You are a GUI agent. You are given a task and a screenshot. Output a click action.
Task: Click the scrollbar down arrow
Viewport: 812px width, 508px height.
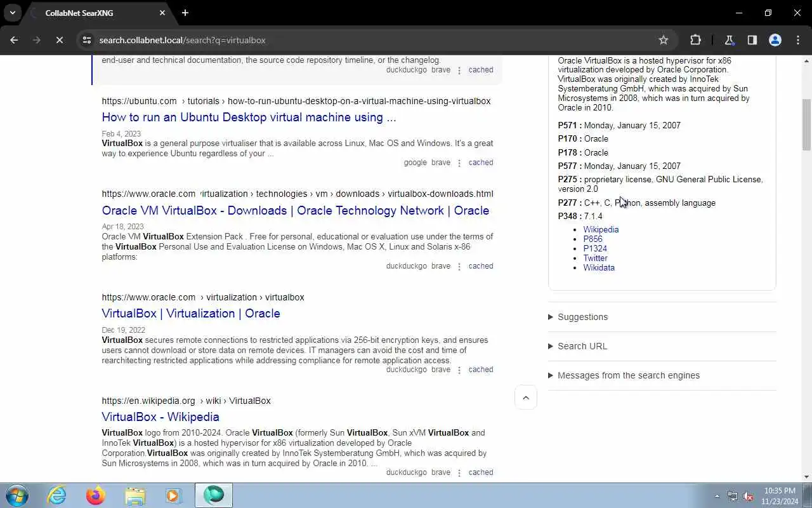(806, 477)
